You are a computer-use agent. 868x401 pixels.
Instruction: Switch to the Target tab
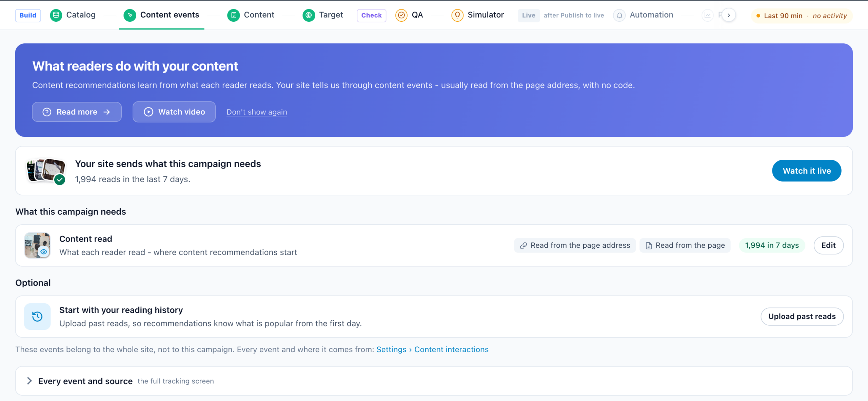323,15
